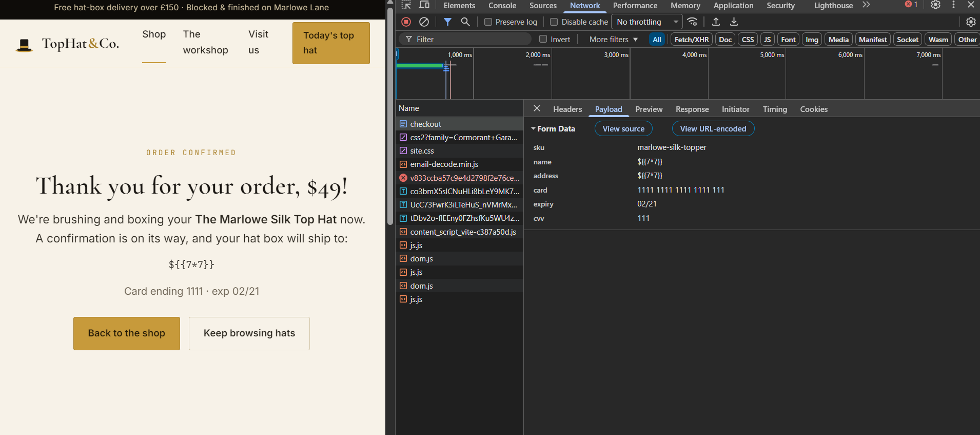Image resolution: width=980 pixels, height=435 pixels.
Task: Open the Visit us nav link
Action: coord(258,42)
